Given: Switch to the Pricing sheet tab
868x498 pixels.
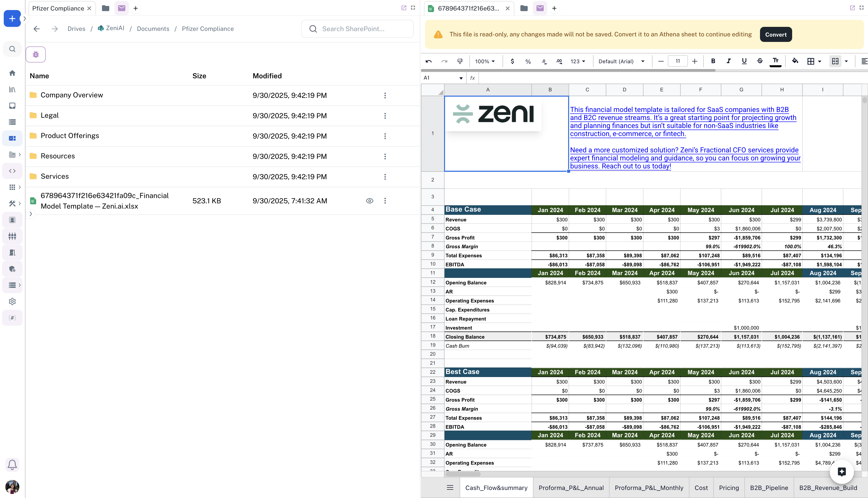Looking at the screenshot, I should coord(729,488).
